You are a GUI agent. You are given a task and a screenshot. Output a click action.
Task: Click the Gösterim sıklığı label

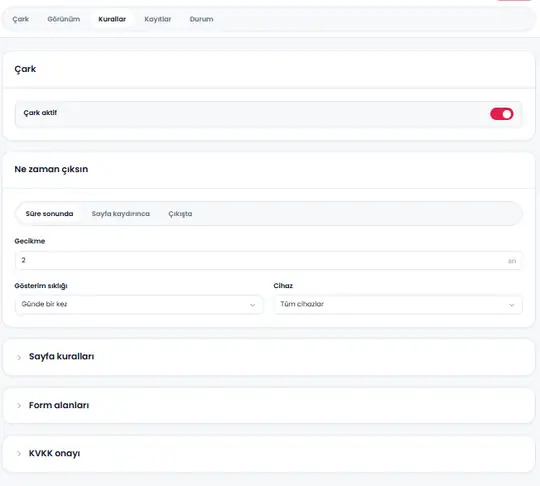(41, 286)
